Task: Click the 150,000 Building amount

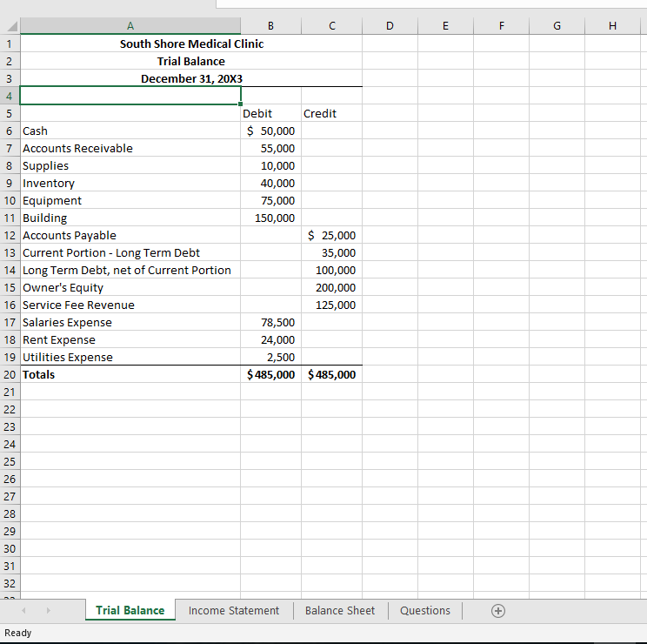Action: tap(270, 218)
